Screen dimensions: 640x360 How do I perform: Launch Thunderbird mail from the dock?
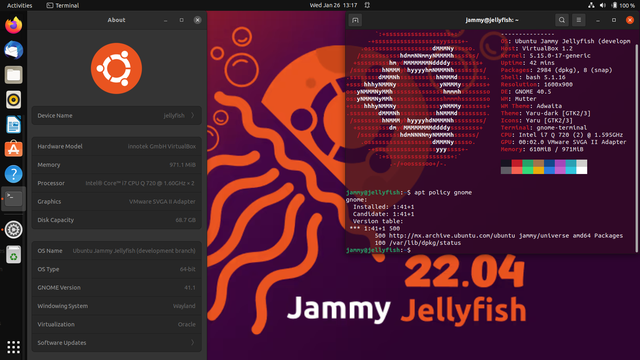13,50
